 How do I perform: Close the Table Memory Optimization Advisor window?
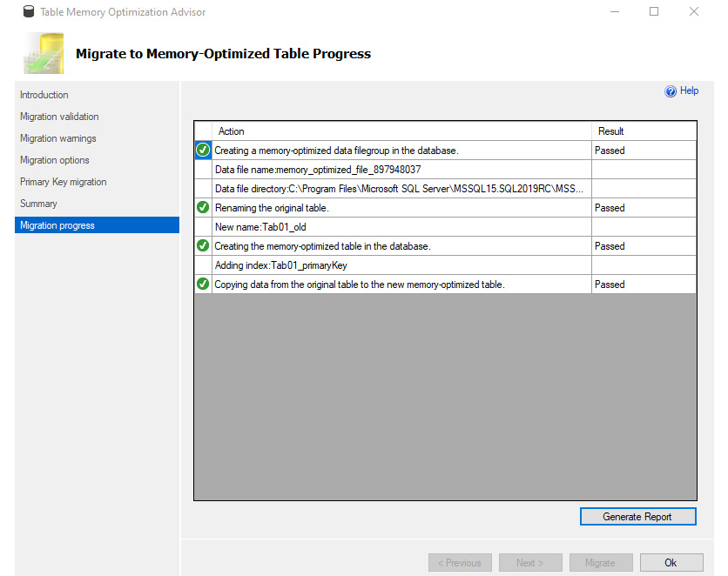point(694,11)
